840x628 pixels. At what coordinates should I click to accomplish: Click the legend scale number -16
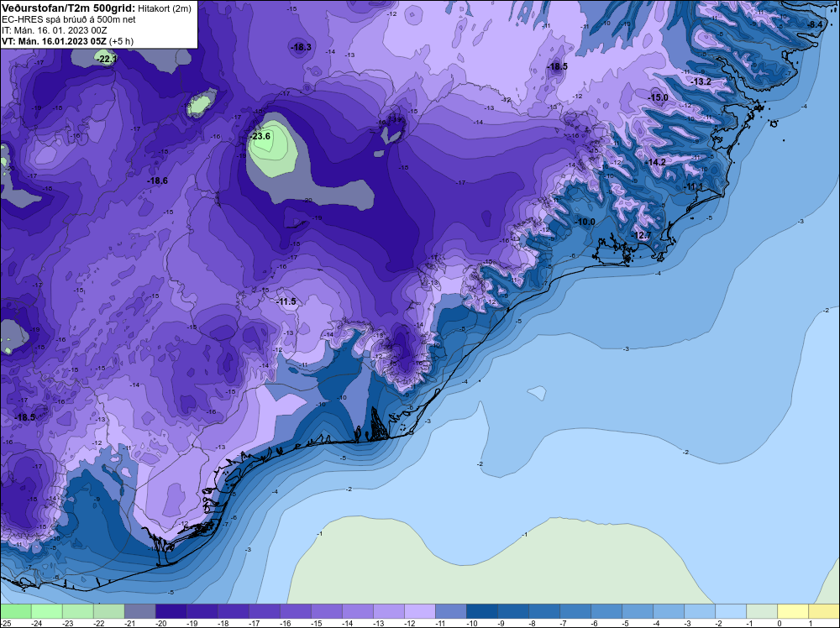point(286,623)
